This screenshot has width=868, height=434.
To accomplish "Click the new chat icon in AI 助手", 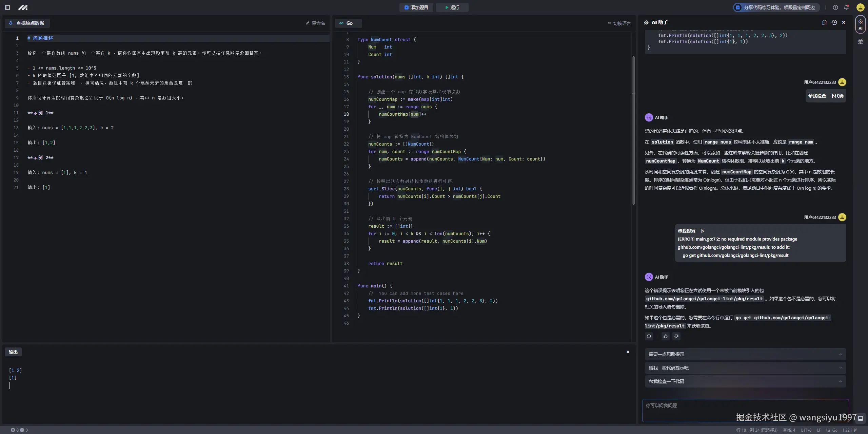I will (x=824, y=22).
